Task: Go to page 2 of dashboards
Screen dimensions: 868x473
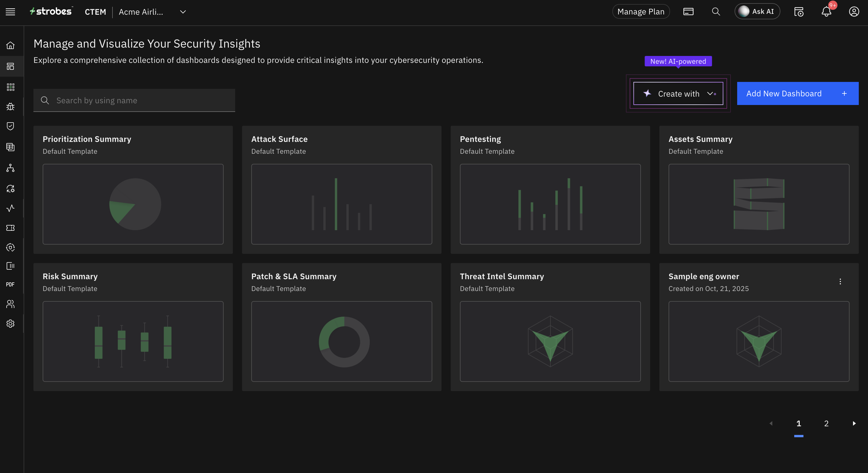Action: pyautogui.click(x=826, y=423)
